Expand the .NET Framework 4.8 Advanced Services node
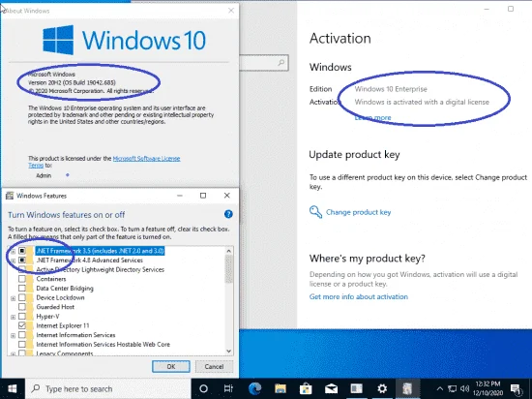The width and height of the screenshot is (532, 399). click(x=13, y=261)
